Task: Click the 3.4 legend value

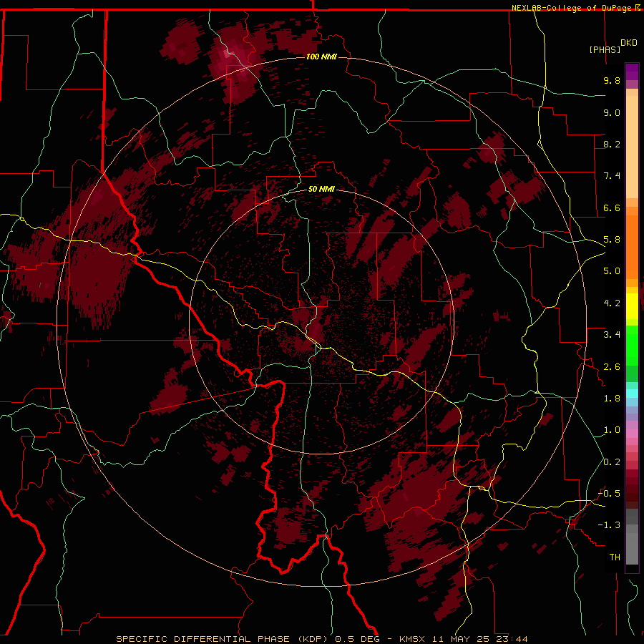Action: pyautogui.click(x=612, y=335)
